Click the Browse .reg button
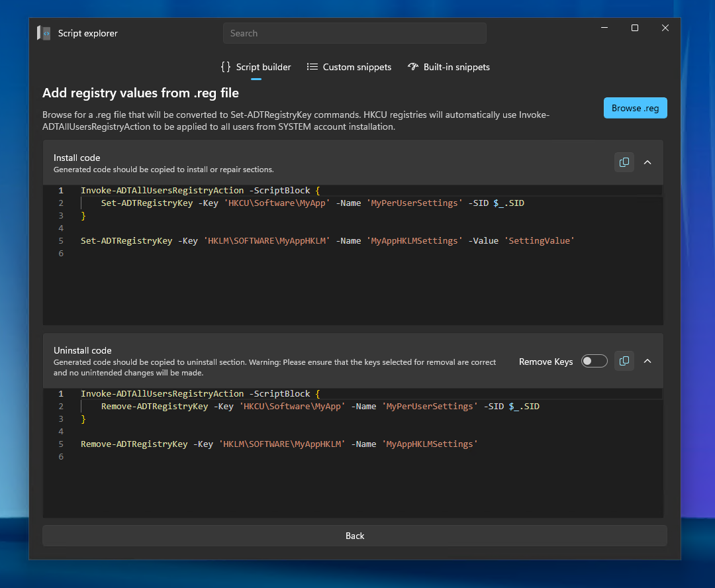The width and height of the screenshot is (715, 588). point(635,108)
